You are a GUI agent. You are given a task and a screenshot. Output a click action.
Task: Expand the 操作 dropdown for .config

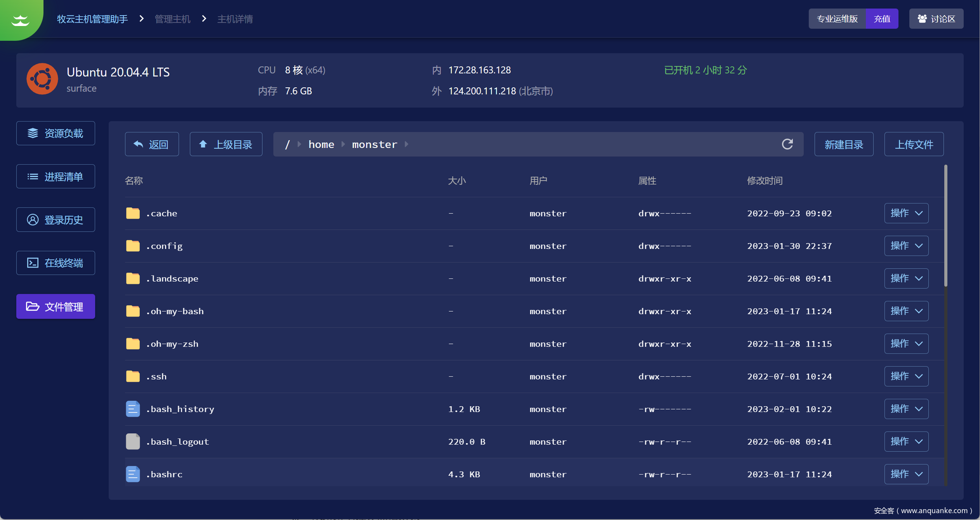906,246
